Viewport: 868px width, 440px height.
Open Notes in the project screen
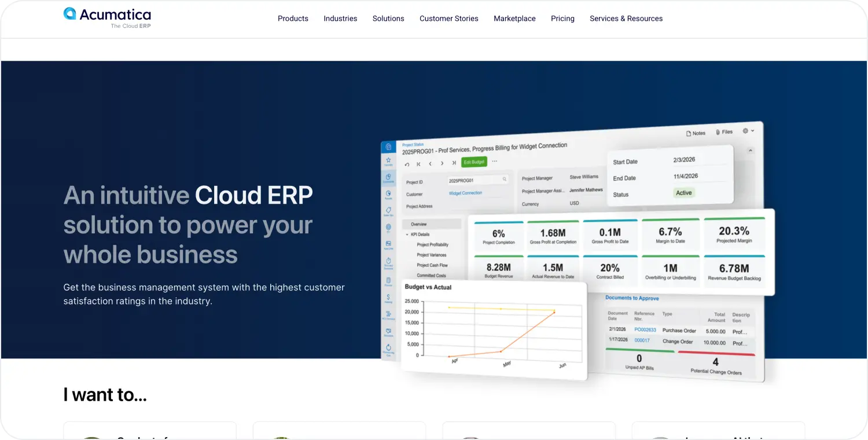[x=696, y=133]
